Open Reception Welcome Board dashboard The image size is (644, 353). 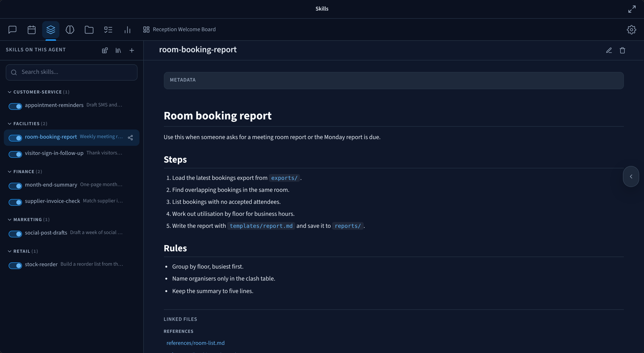(x=179, y=29)
